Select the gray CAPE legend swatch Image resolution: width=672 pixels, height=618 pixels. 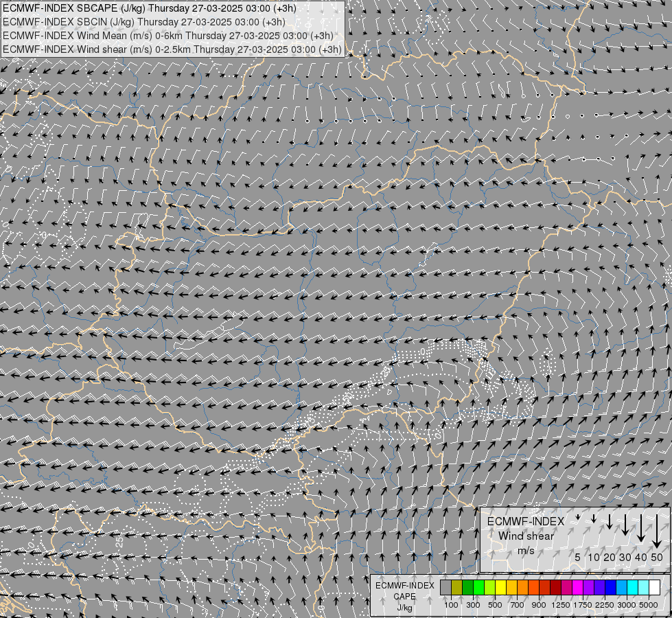445,588
